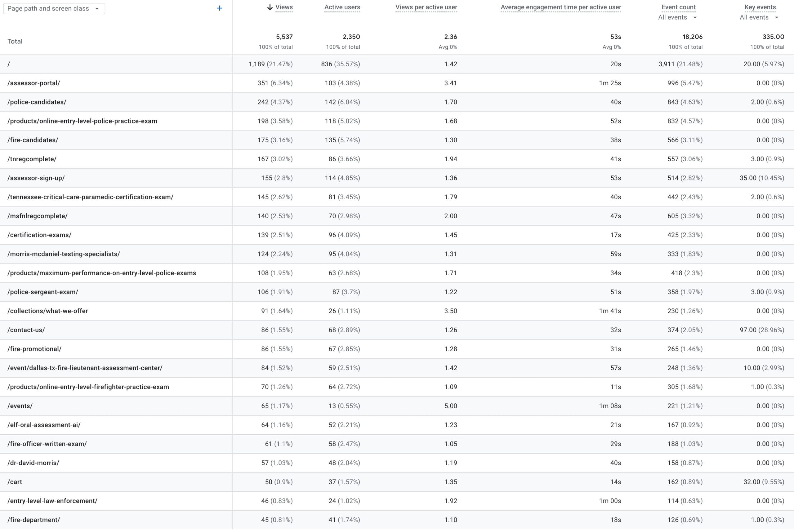Click the /assessor-sign-up/ row

(397, 178)
